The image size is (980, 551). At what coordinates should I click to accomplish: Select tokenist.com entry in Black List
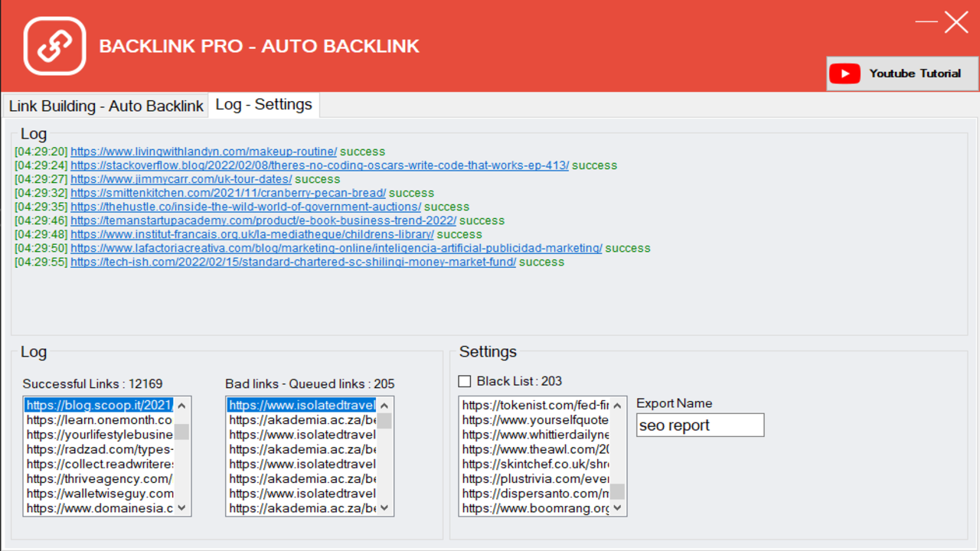coord(534,406)
